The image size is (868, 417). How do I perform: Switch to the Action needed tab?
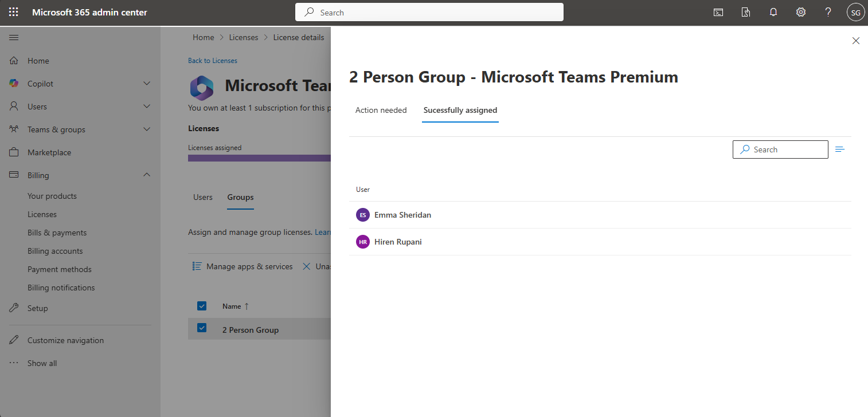(x=381, y=110)
